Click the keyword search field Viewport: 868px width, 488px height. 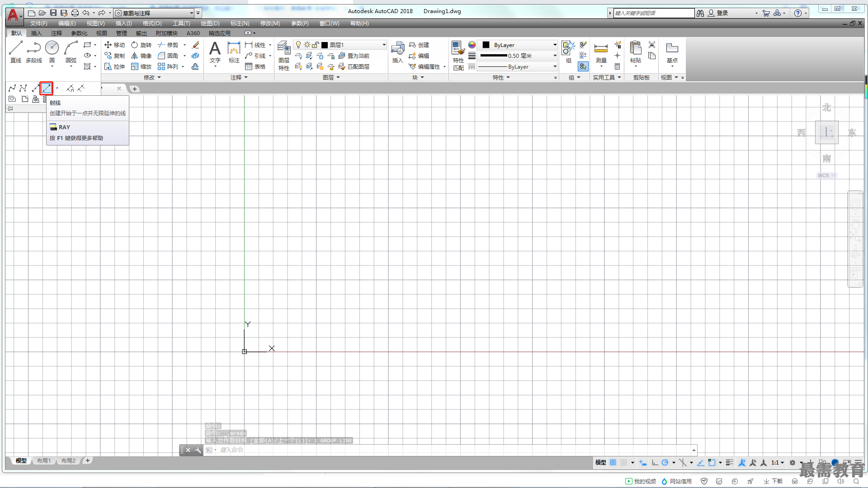654,13
